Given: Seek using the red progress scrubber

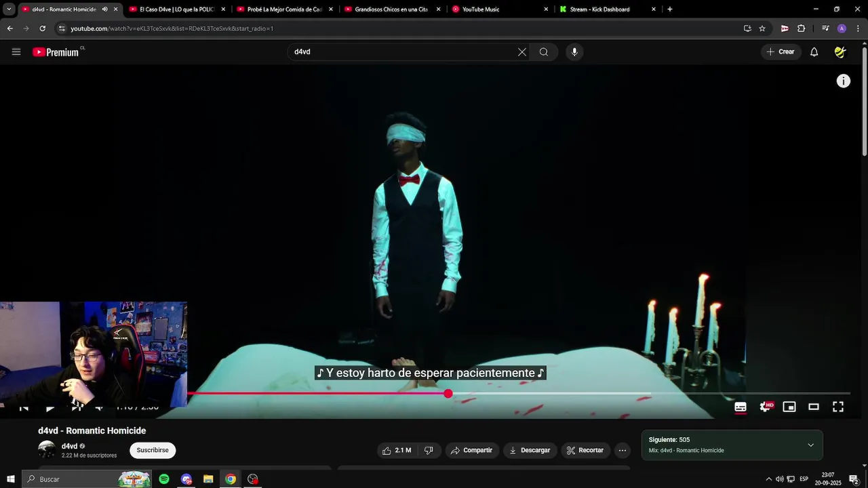Looking at the screenshot, I should [x=448, y=393].
